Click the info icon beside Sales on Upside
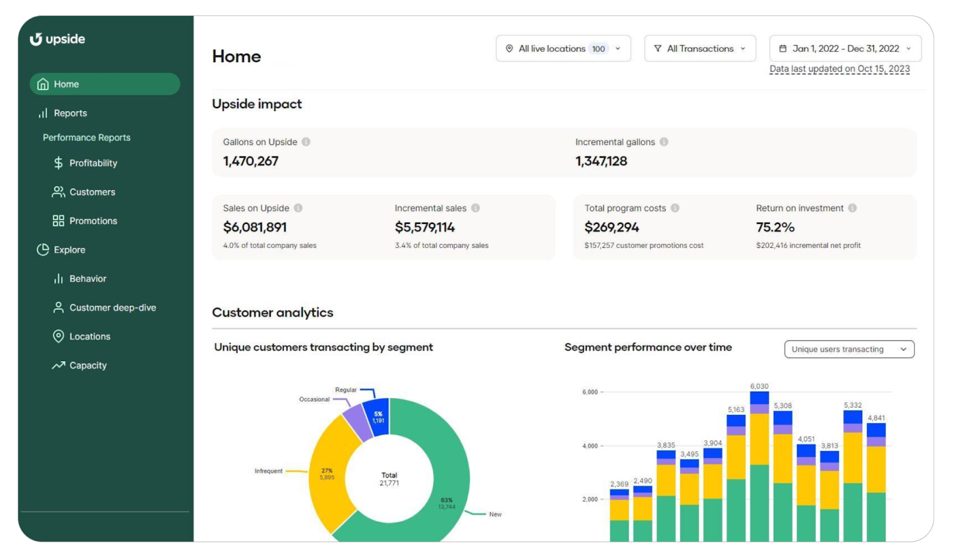The height and width of the screenshot is (560, 956). [x=298, y=208]
